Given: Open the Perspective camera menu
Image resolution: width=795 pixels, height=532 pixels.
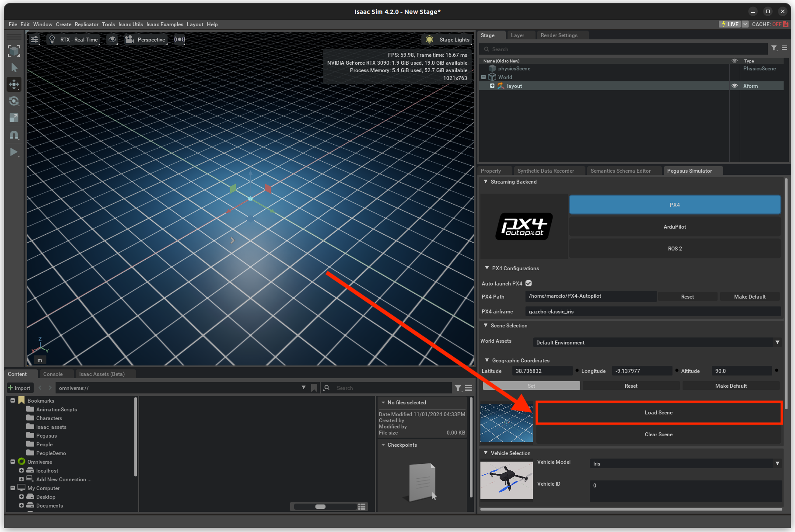Looking at the screenshot, I should click(145, 40).
